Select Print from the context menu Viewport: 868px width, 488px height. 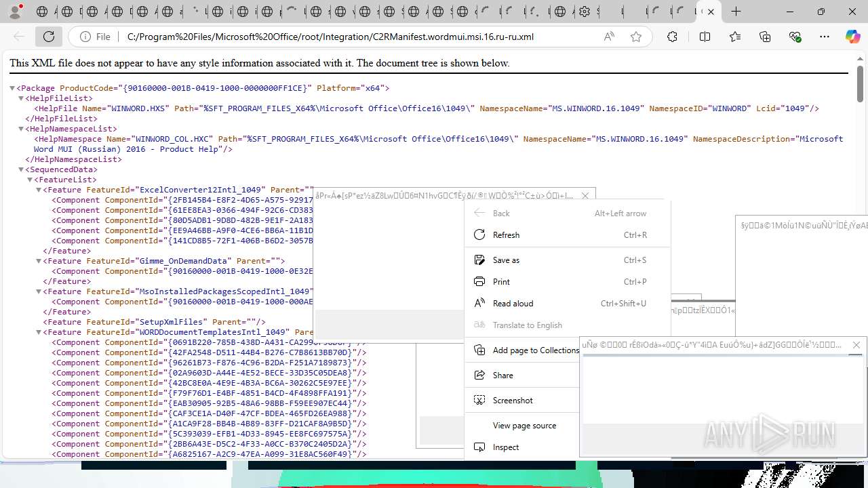point(567,281)
